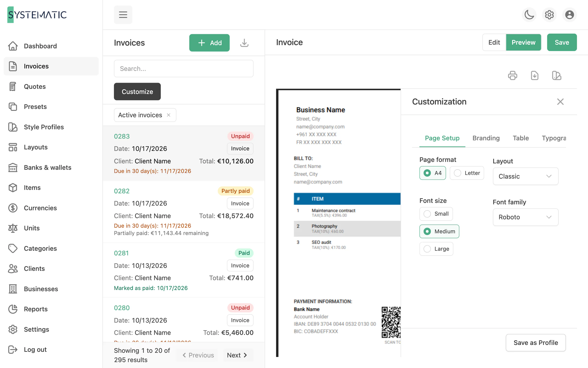
Task: Select A4 page format
Action: pos(433,173)
